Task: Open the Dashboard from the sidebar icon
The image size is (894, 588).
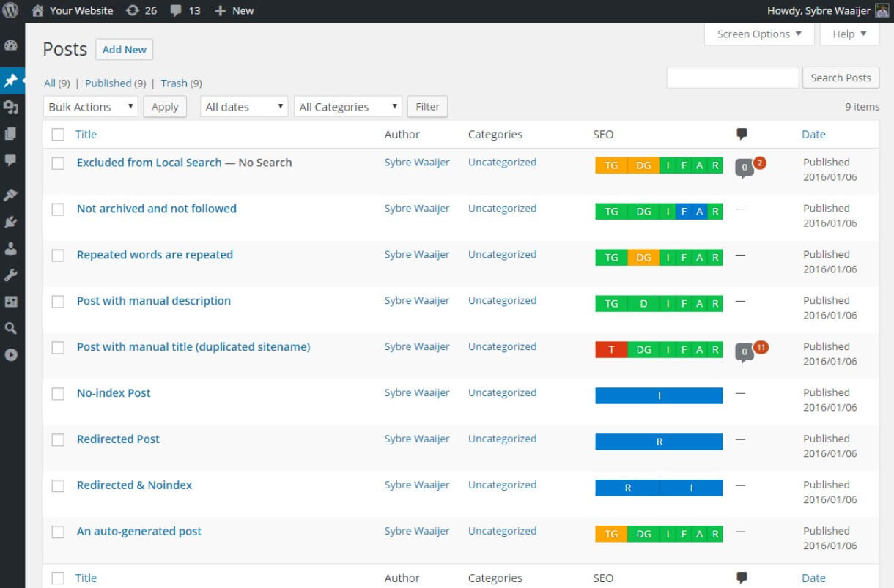Action: coord(11,45)
